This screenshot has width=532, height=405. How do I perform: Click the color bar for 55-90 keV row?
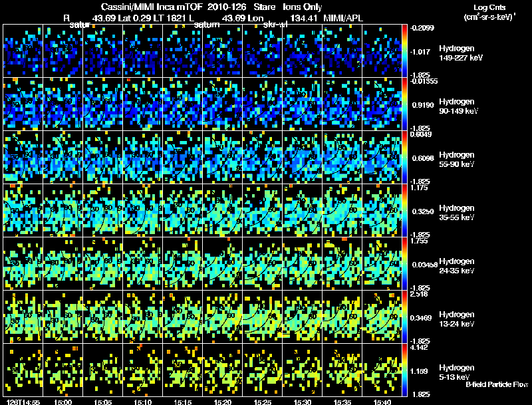[x=404, y=158]
